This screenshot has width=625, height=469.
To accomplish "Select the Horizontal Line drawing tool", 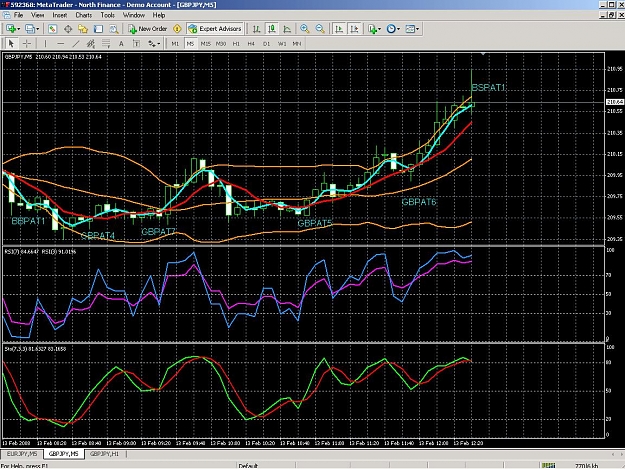I will pos(61,43).
